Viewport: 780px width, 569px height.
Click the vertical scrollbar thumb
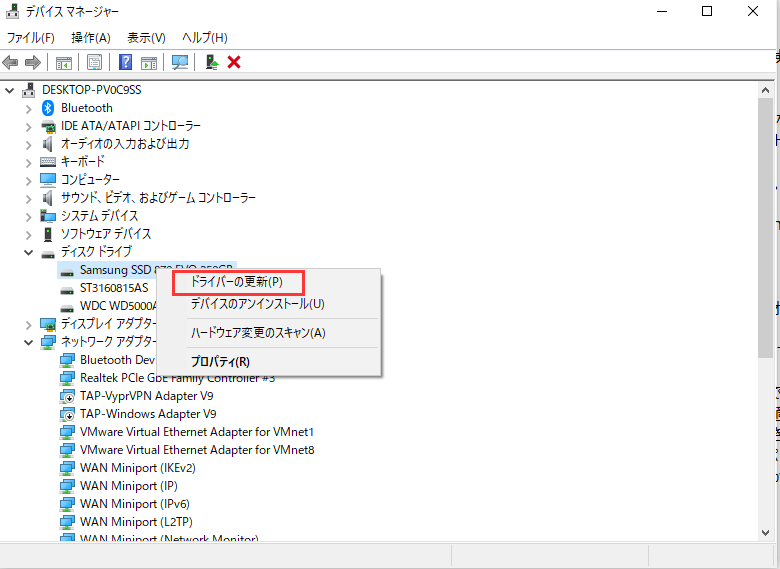pyautogui.click(x=766, y=227)
